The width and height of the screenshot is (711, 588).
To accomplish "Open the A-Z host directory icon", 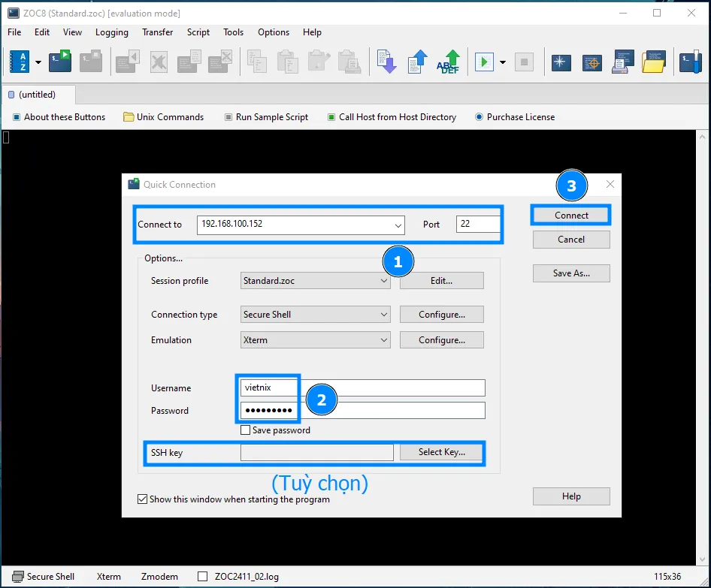I will (20, 62).
